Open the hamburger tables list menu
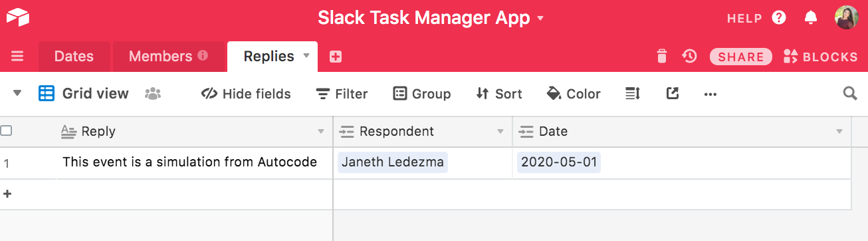Image resolution: width=868 pixels, height=241 pixels. [18, 57]
